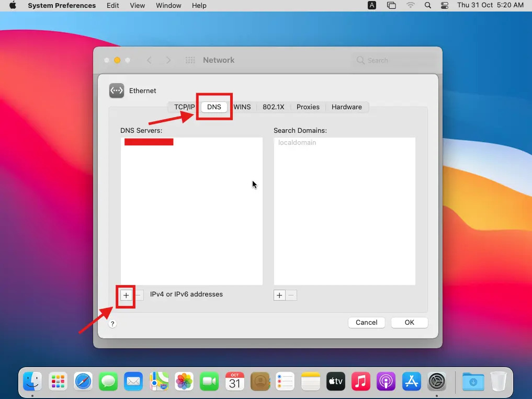Screen dimensions: 532x399
Task: Open Apple TV from the Dock
Action: coord(335,382)
